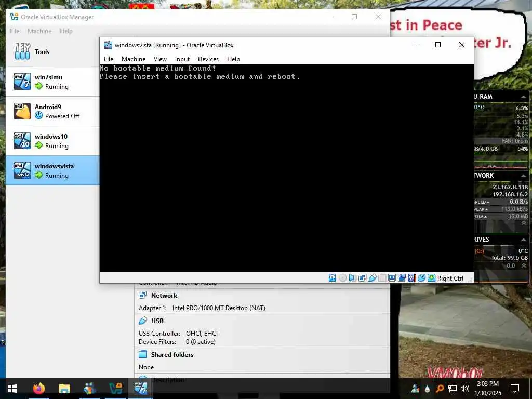Click the Tools wrench icon in VirtualBox Manager

[x=22, y=51]
